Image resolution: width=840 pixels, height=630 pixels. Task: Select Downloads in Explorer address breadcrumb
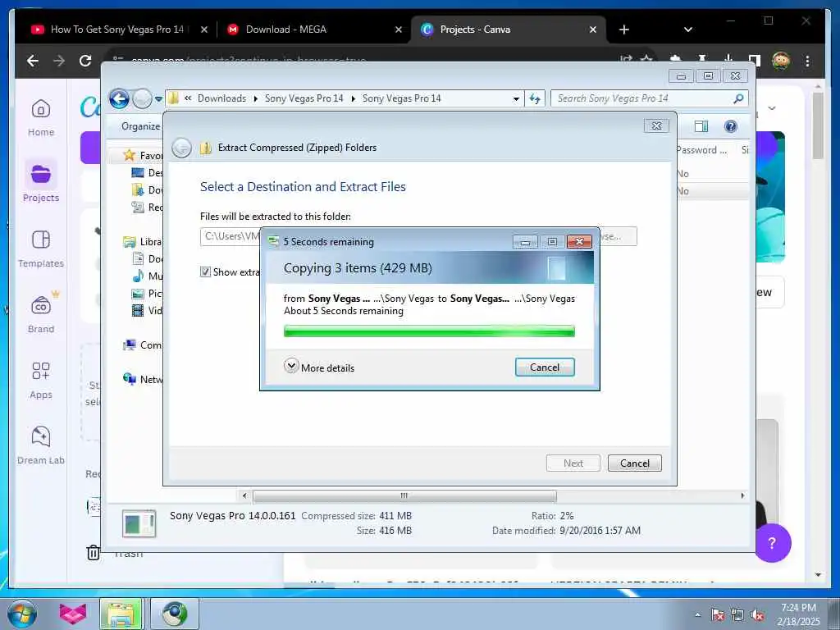click(x=221, y=98)
